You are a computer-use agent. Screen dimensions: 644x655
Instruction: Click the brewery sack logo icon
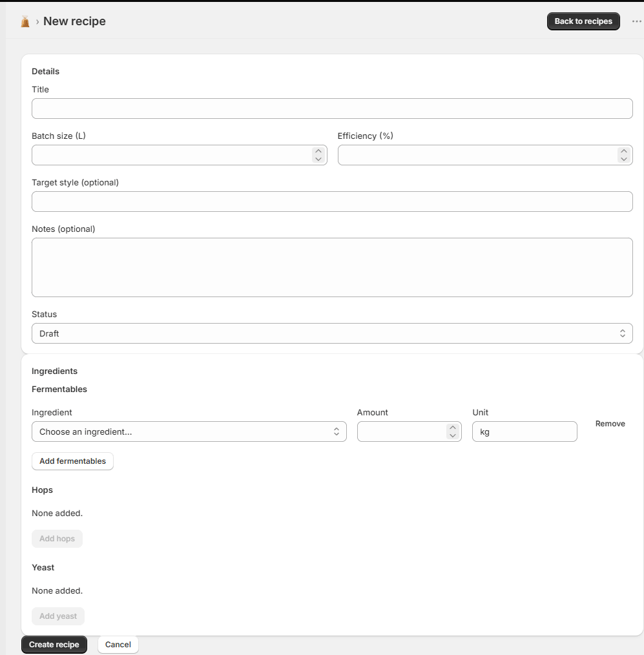pyautogui.click(x=25, y=21)
